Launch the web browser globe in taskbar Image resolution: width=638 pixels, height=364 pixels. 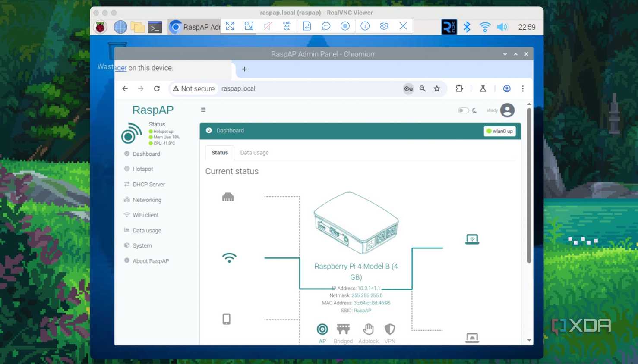pos(120,27)
